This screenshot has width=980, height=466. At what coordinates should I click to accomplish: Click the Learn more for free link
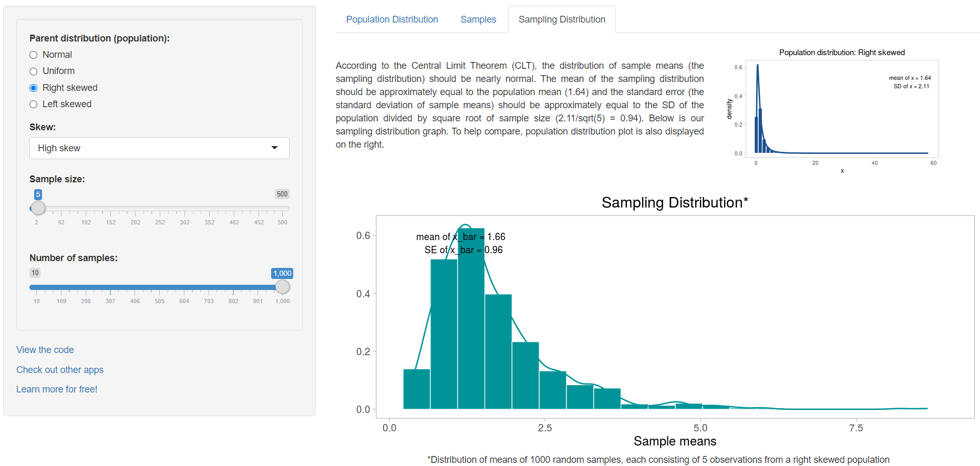57,389
